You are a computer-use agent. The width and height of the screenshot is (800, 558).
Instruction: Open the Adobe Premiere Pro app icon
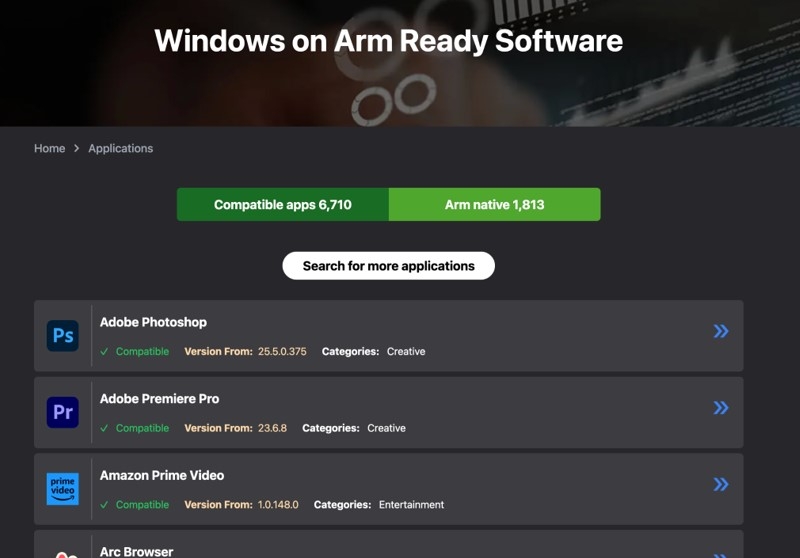pyautogui.click(x=63, y=412)
